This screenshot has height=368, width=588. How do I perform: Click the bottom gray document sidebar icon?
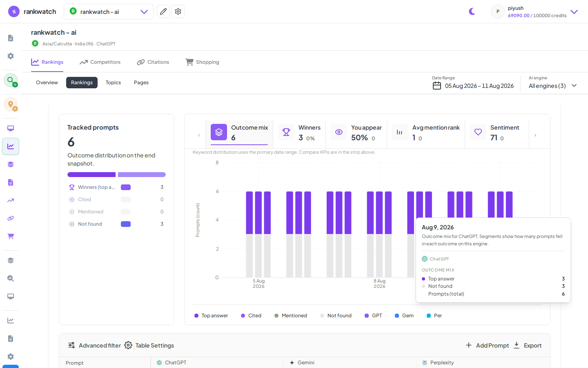tap(11, 339)
